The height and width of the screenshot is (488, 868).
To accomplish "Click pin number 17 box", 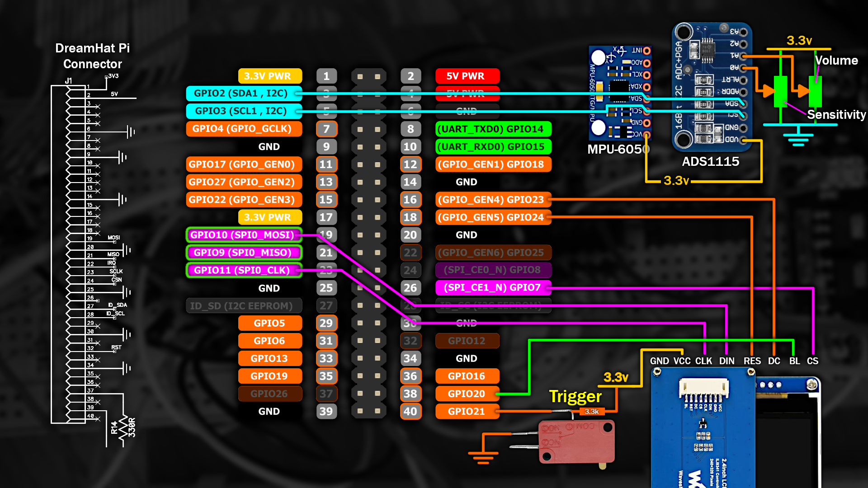I will (326, 217).
